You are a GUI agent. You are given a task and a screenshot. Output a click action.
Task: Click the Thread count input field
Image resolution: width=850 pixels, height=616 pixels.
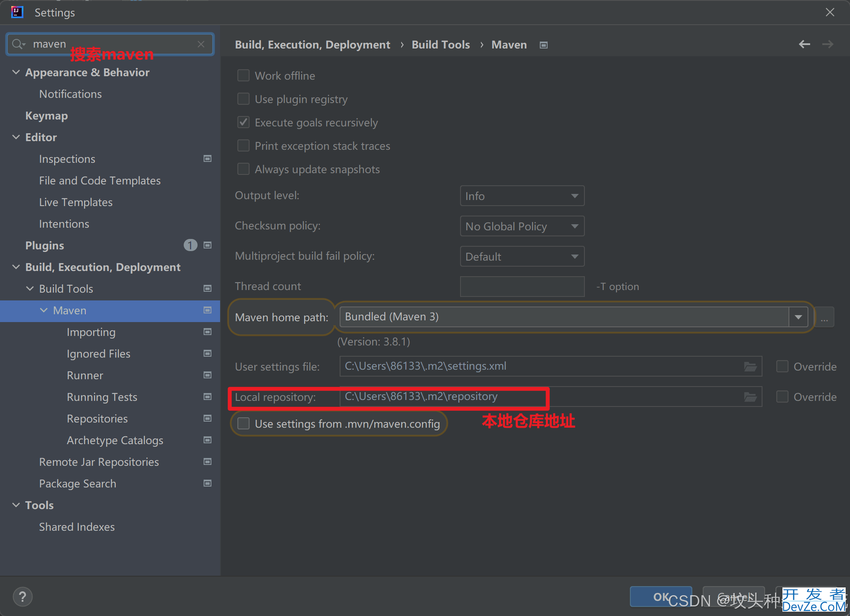[521, 286]
